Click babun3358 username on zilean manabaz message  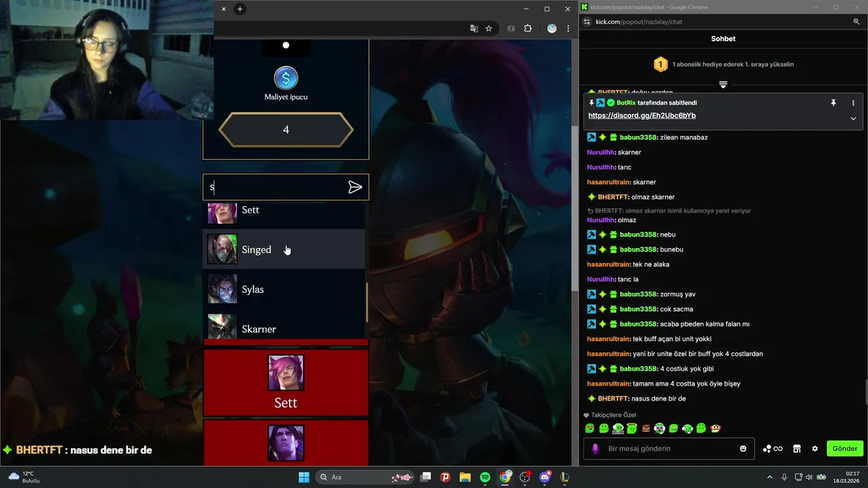638,138
